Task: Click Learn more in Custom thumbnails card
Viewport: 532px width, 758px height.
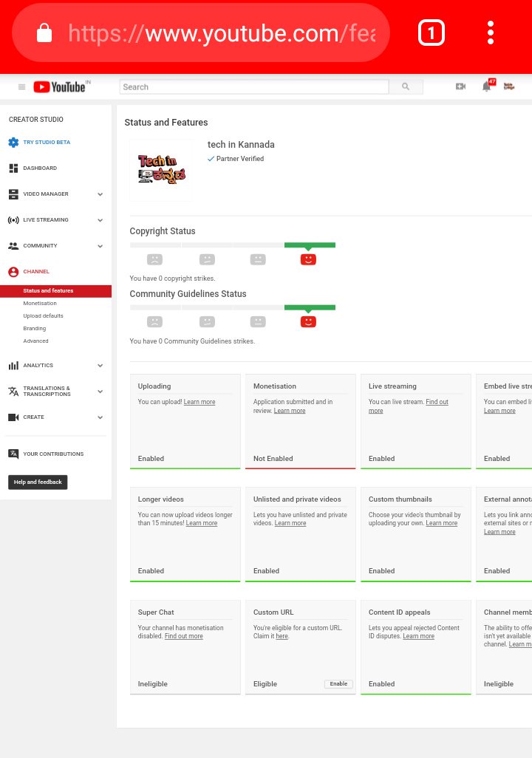Action: pos(442,524)
